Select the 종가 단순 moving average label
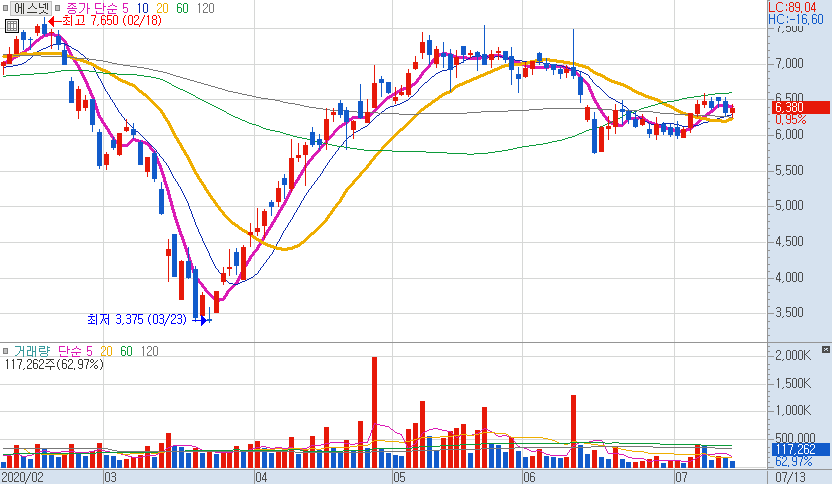The image size is (832, 484). 91,8
